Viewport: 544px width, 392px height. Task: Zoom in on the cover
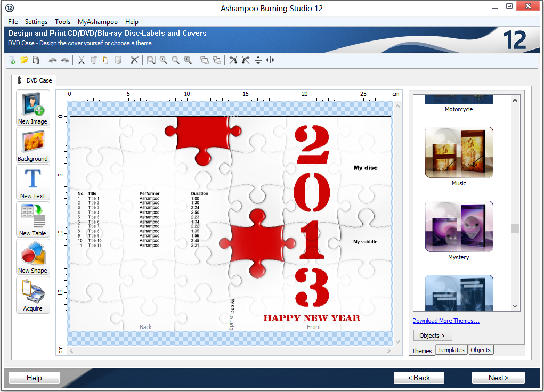(x=163, y=60)
